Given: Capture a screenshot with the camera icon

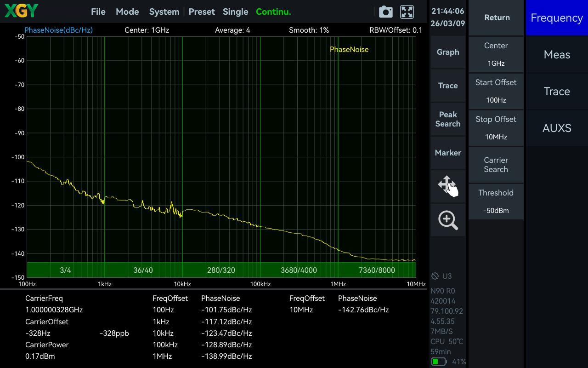Looking at the screenshot, I should [385, 12].
